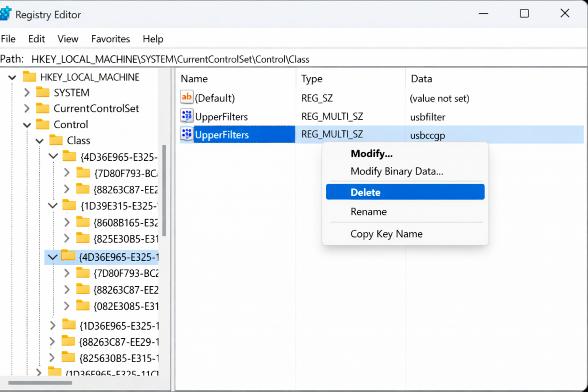This screenshot has width=588, height=392.
Task: Select the SYSTEM folder icon in the tree
Action: 43,92
